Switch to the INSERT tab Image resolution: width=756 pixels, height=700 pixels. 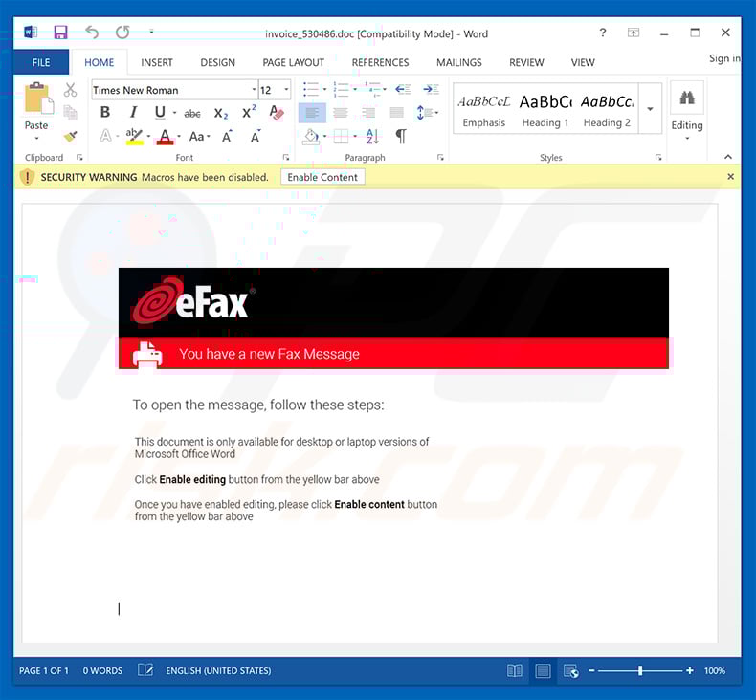click(x=157, y=62)
